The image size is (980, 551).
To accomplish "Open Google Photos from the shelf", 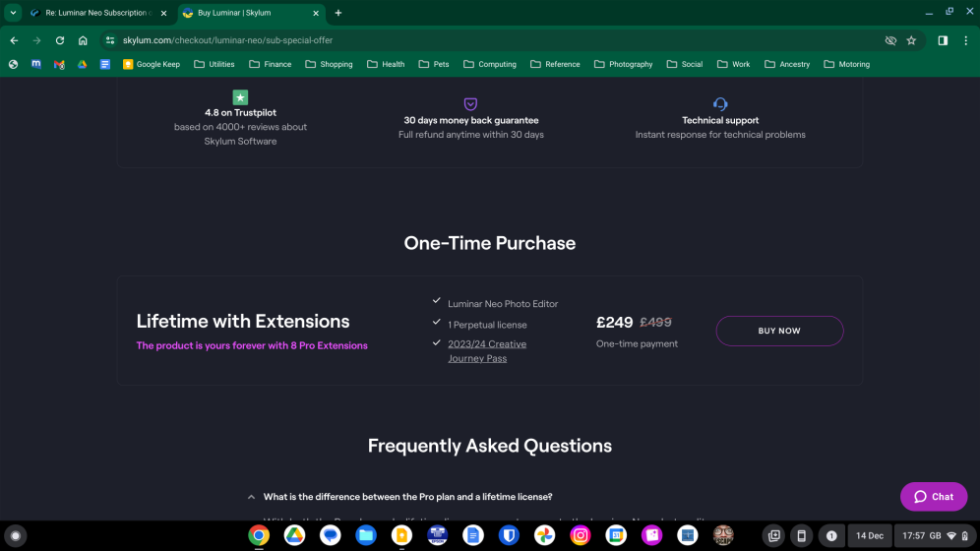I will click(544, 535).
